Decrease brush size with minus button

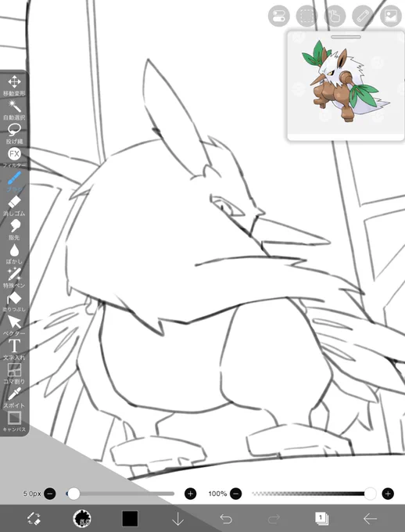coord(49,494)
